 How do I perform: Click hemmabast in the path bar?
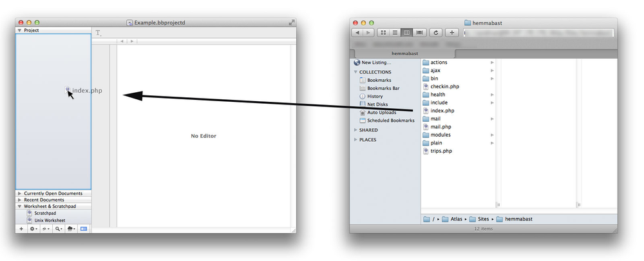tap(514, 219)
